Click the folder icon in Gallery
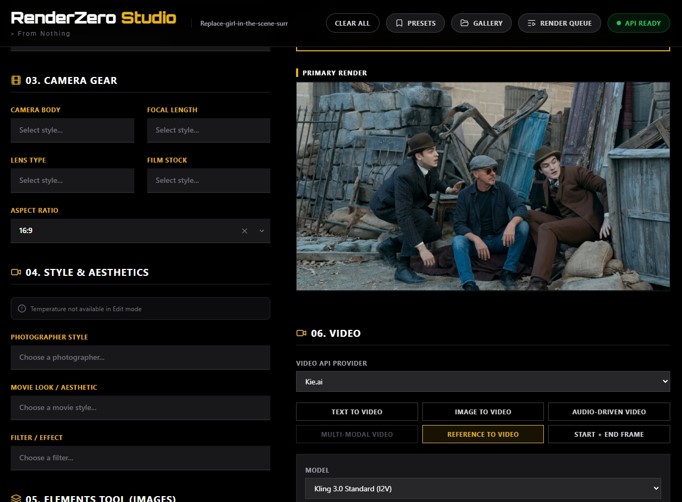 [465, 23]
